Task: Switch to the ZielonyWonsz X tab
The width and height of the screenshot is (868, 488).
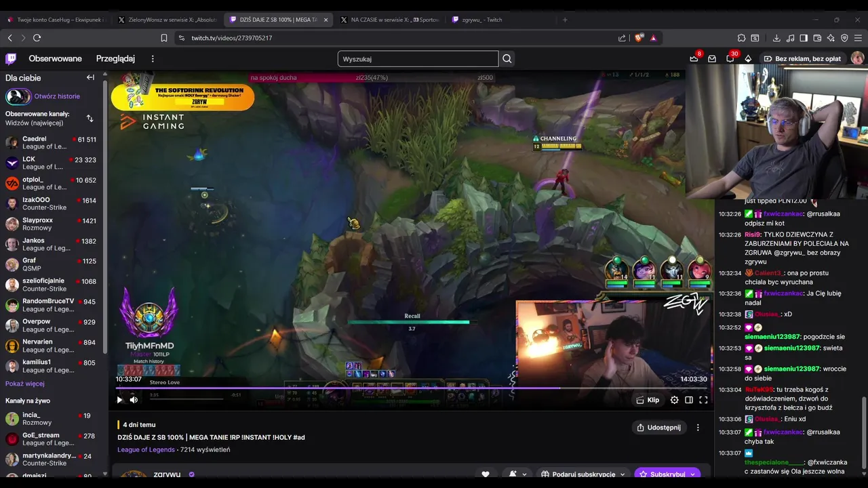Action: (x=167, y=20)
